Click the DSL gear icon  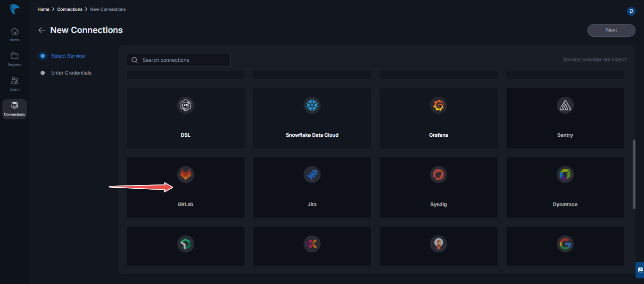point(185,105)
